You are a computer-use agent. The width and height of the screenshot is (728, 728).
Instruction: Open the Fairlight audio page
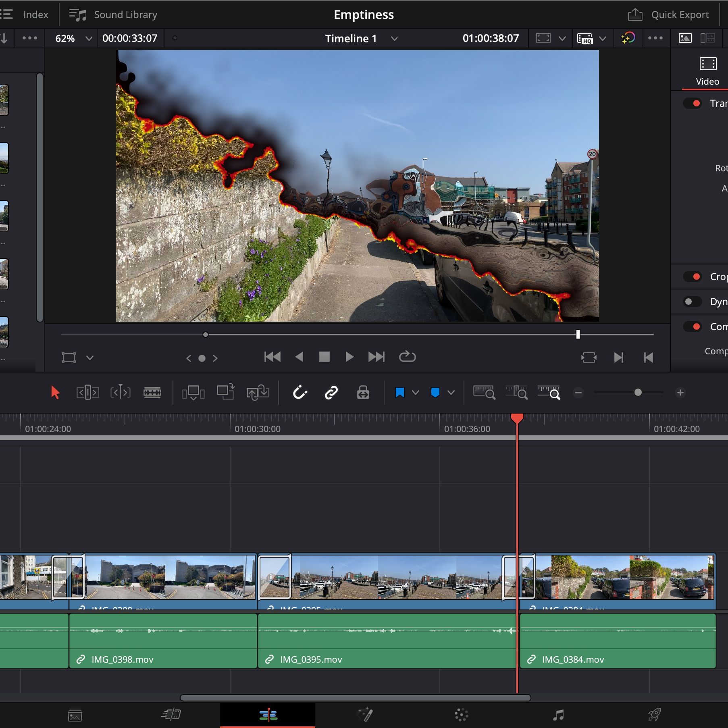coord(558,715)
